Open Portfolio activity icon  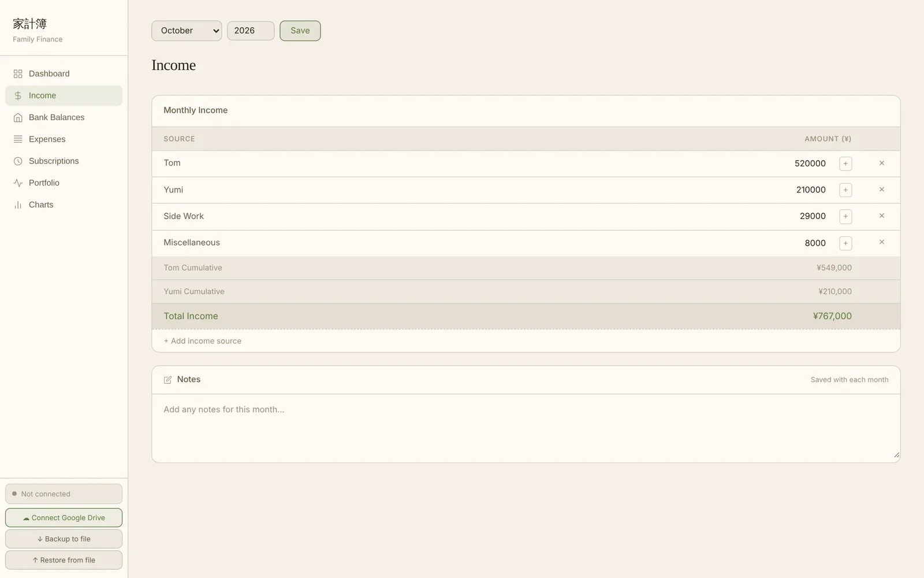pos(18,183)
